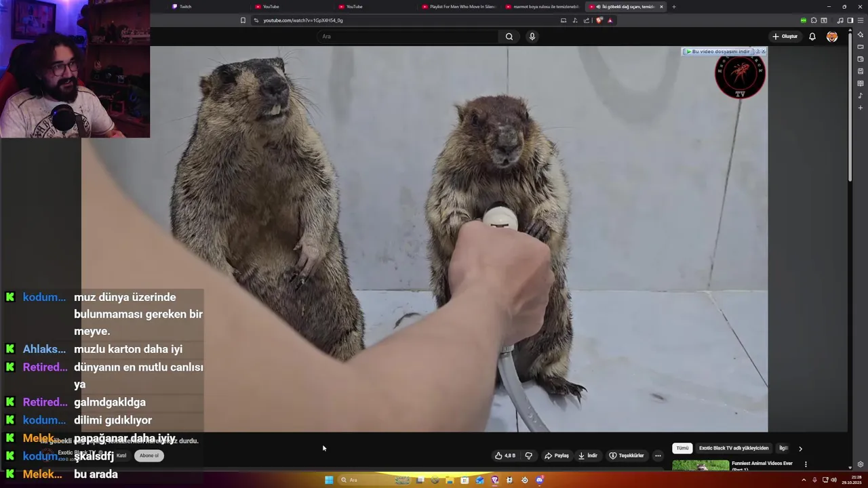The width and height of the screenshot is (868, 488).
Task: Click the help question mark on download overlay
Action: 757,52
